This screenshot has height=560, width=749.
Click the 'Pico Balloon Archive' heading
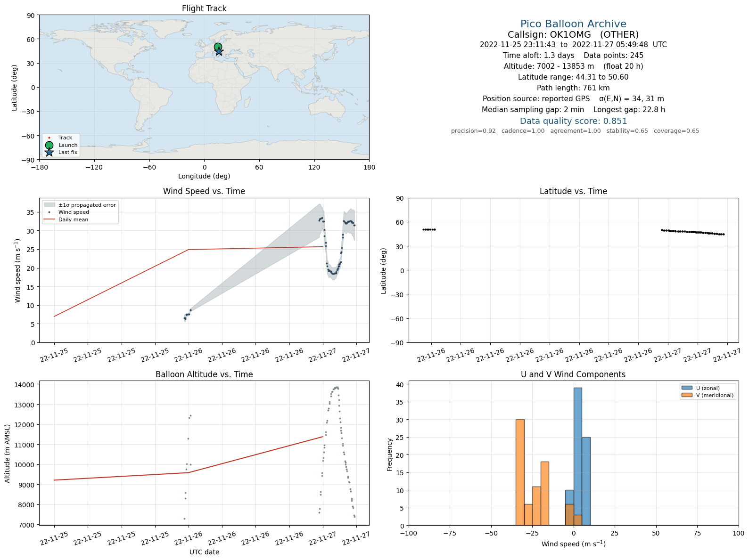pyautogui.click(x=573, y=24)
